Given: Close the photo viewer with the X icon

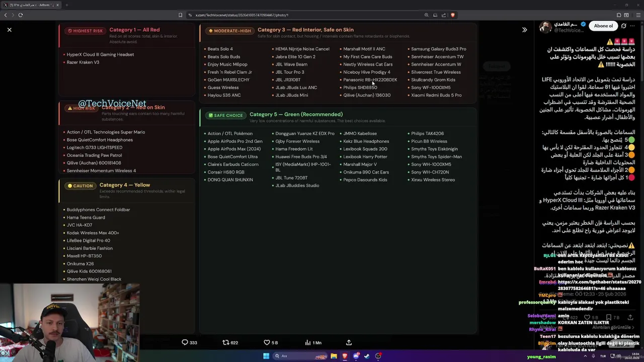Looking at the screenshot, I should tap(9, 30).
